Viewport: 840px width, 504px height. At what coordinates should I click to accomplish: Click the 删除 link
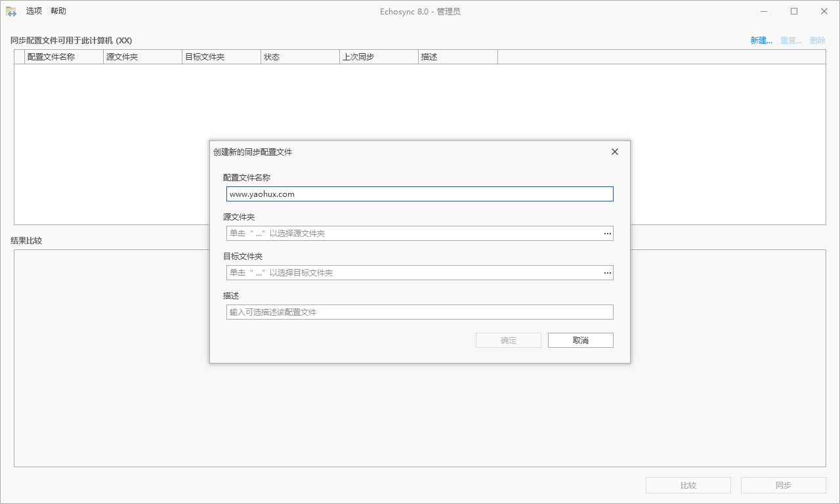tap(818, 40)
